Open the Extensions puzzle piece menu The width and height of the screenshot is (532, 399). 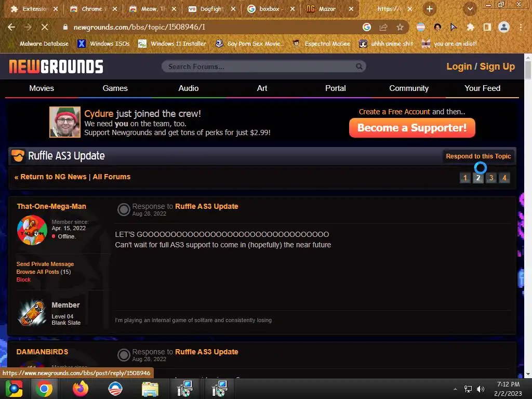click(x=470, y=27)
